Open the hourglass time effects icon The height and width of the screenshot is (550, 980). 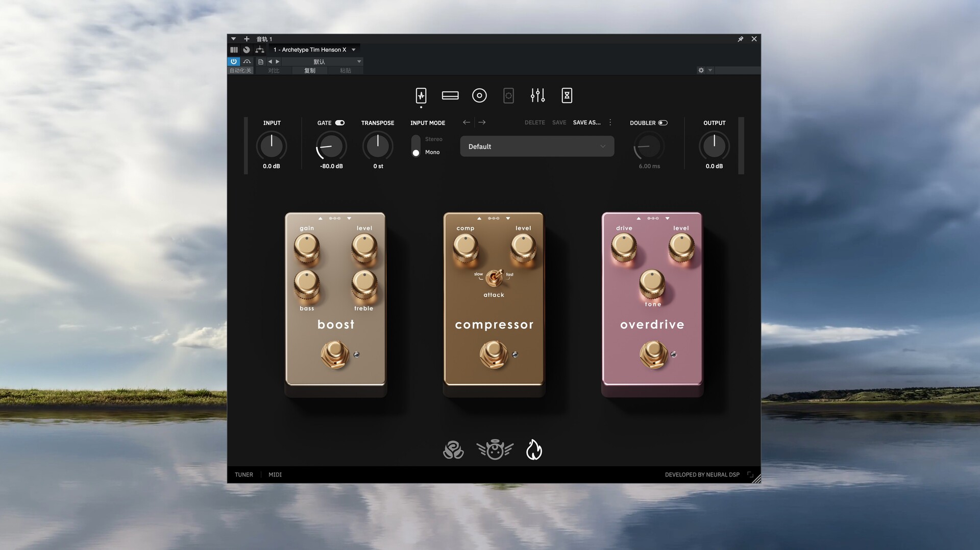click(x=567, y=95)
